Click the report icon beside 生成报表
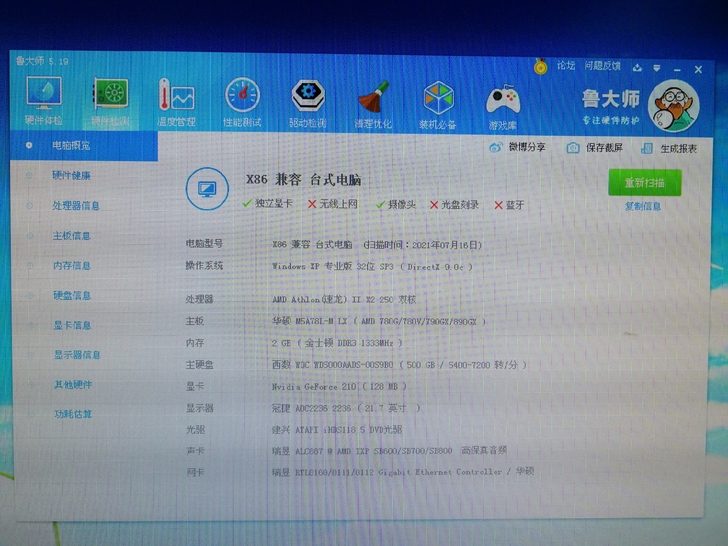The image size is (728, 546). pyautogui.click(x=647, y=149)
